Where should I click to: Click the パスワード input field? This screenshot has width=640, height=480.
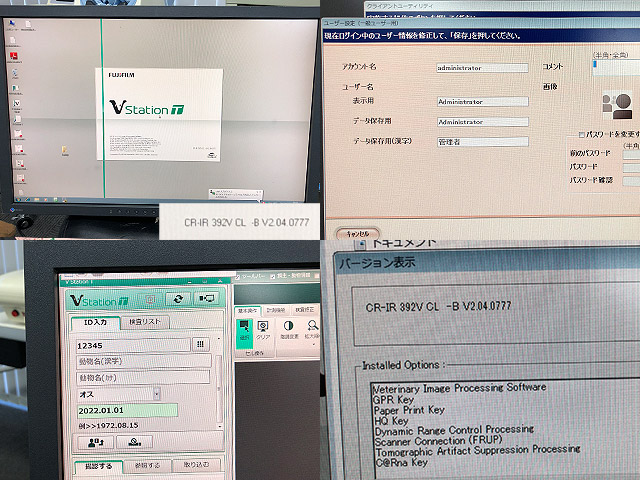631,167
